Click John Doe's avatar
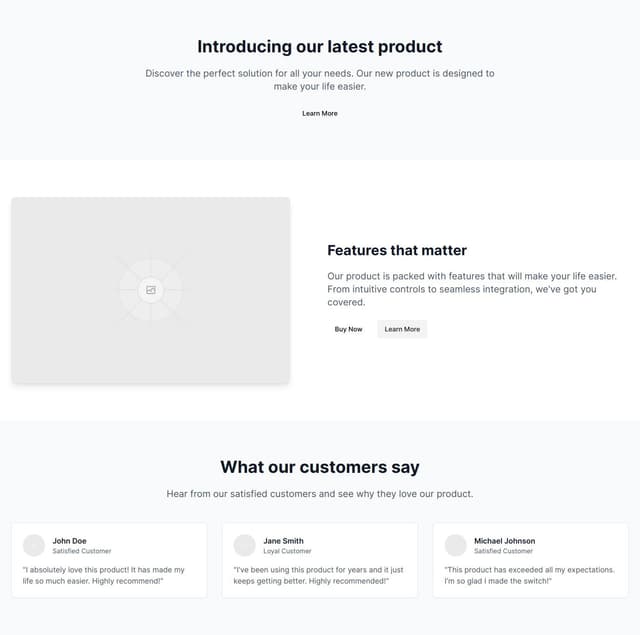 (x=34, y=545)
